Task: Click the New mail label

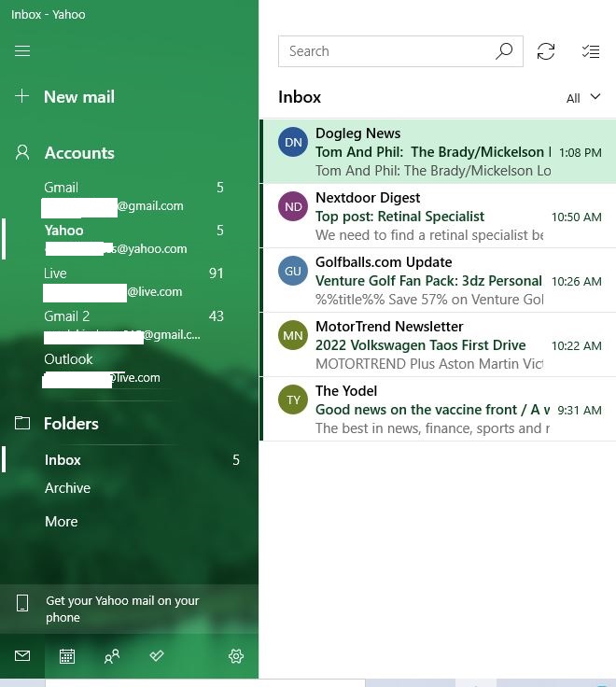Action: tap(79, 96)
